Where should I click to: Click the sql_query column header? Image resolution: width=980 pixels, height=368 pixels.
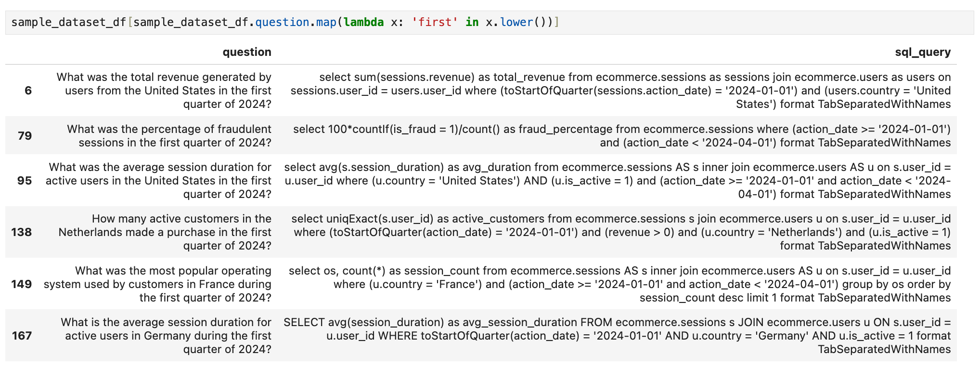coord(922,52)
